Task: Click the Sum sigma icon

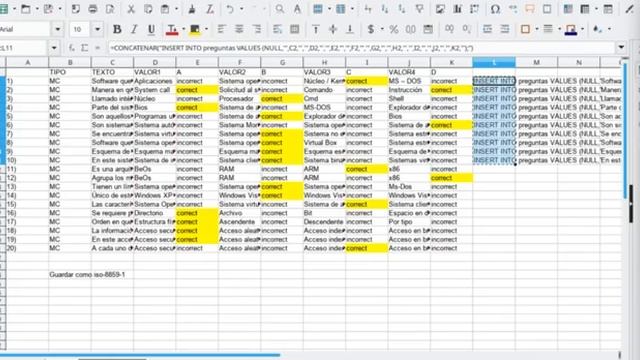Action: click(x=84, y=48)
